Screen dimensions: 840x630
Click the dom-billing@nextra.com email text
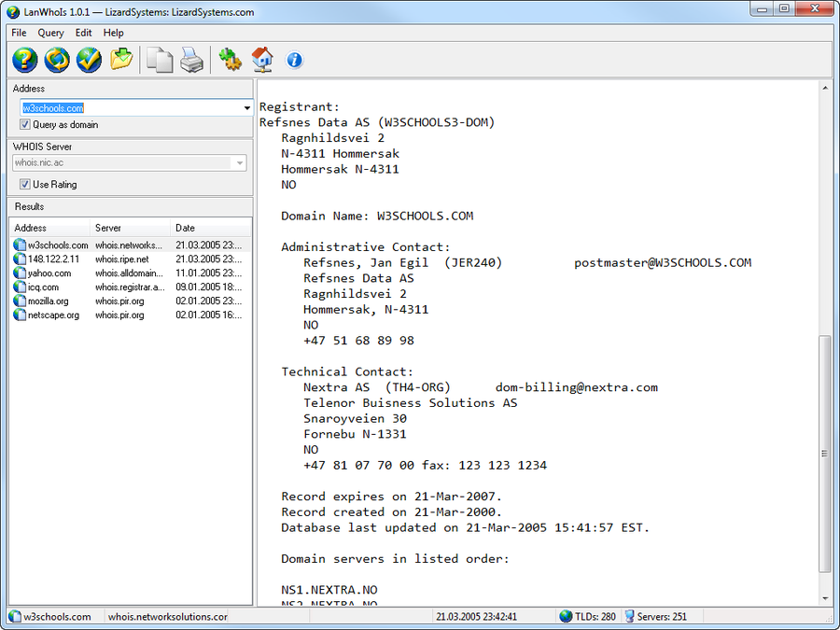click(x=577, y=387)
